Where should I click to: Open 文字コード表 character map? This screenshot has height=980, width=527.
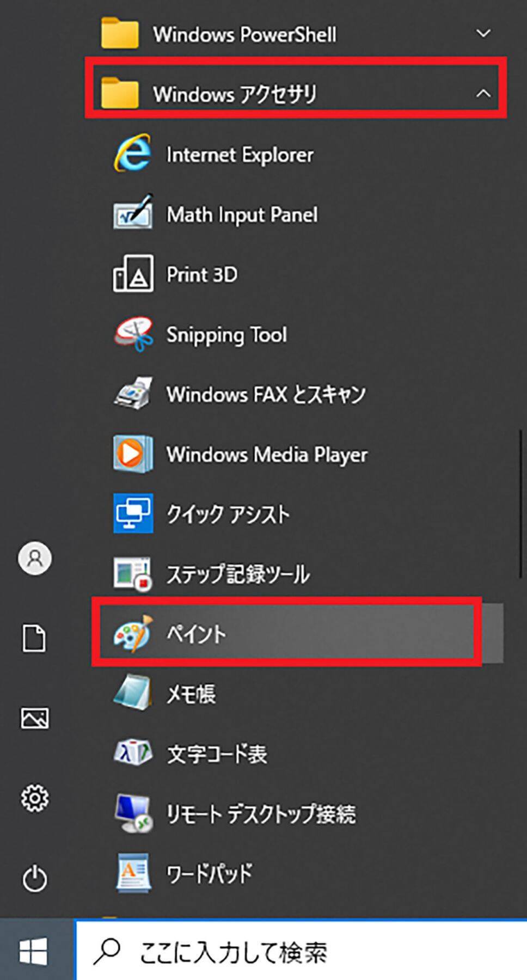pyautogui.click(x=217, y=754)
